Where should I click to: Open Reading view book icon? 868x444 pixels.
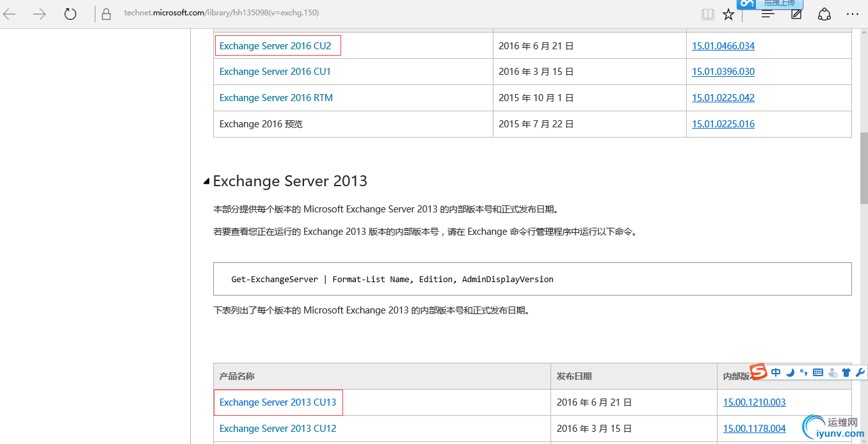[x=707, y=14]
